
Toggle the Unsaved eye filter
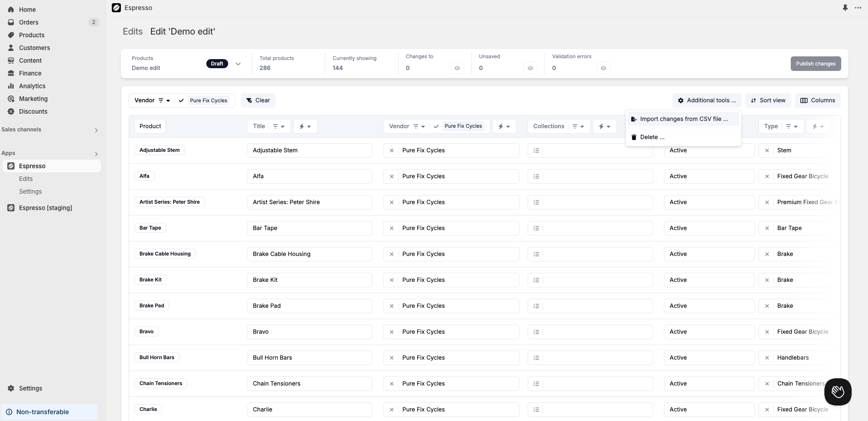[x=530, y=68]
